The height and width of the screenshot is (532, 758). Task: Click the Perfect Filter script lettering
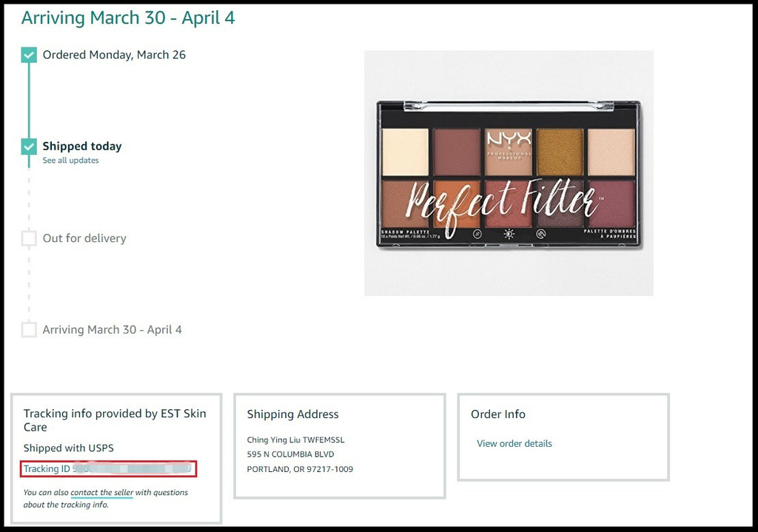[503, 200]
